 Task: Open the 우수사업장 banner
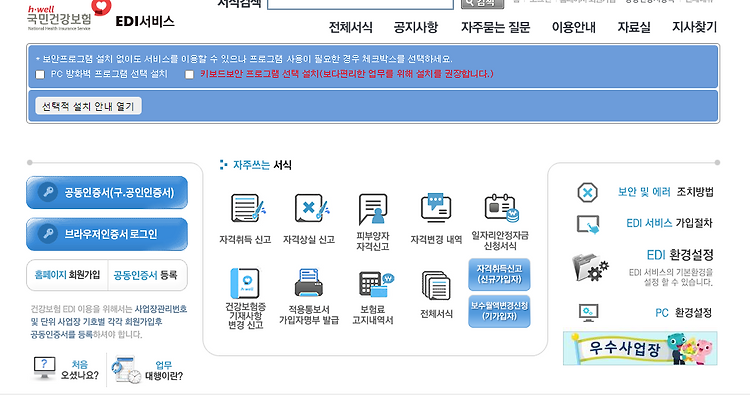coord(640,348)
